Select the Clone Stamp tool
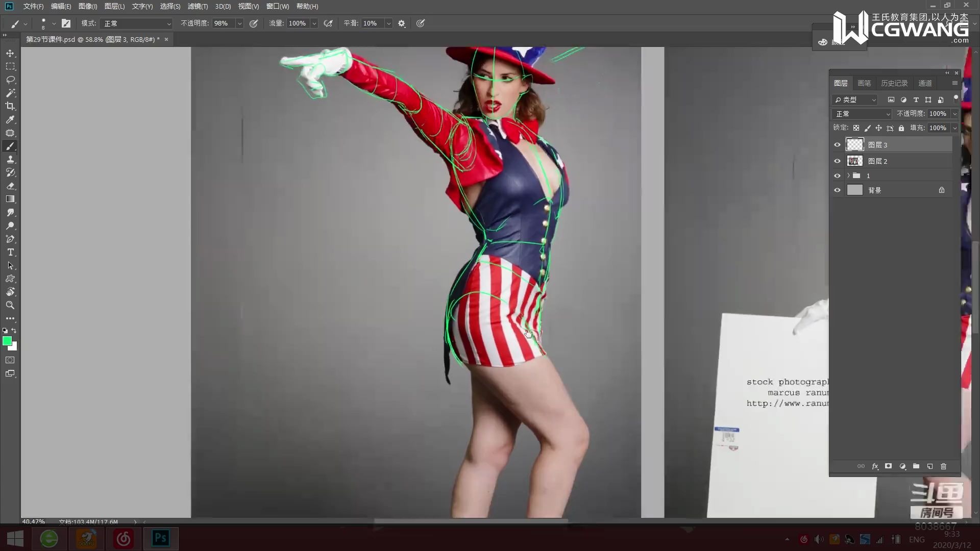 pyautogui.click(x=10, y=160)
